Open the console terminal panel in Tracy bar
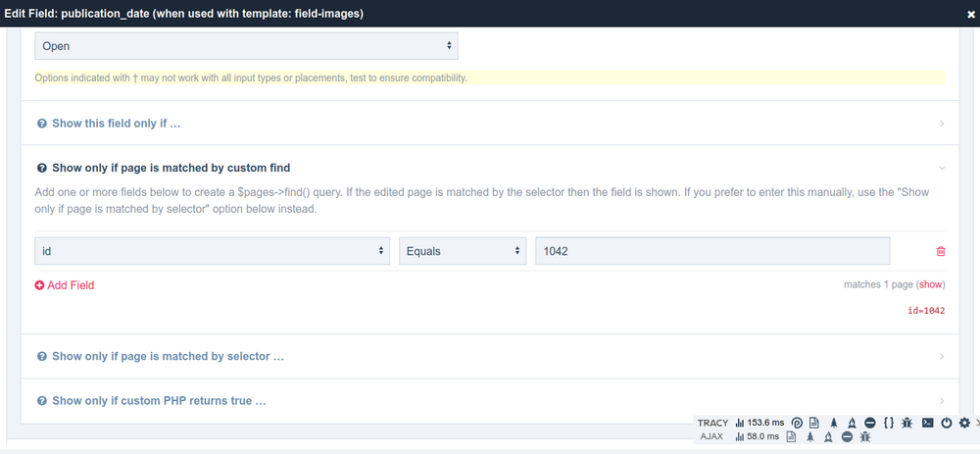 point(927,423)
